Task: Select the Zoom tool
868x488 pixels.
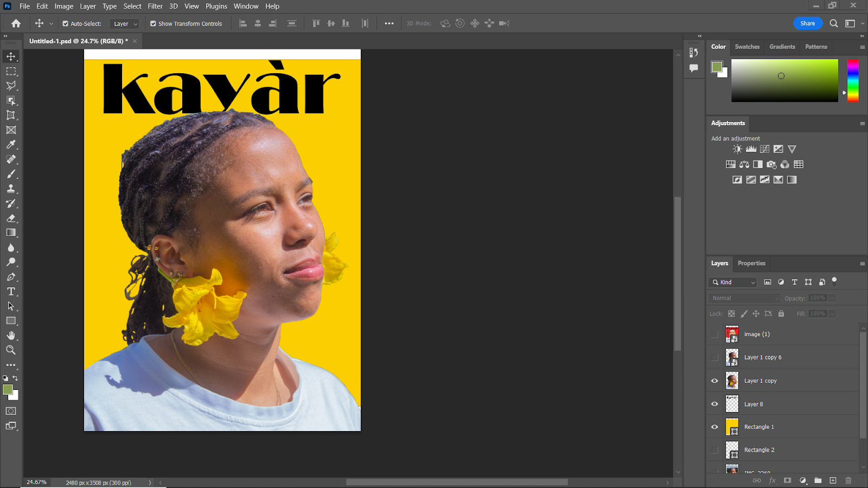Action: pyautogui.click(x=11, y=350)
